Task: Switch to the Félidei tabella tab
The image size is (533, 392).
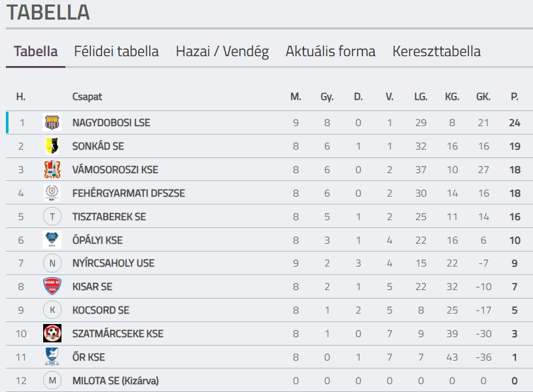Action: tap(116, 52)
